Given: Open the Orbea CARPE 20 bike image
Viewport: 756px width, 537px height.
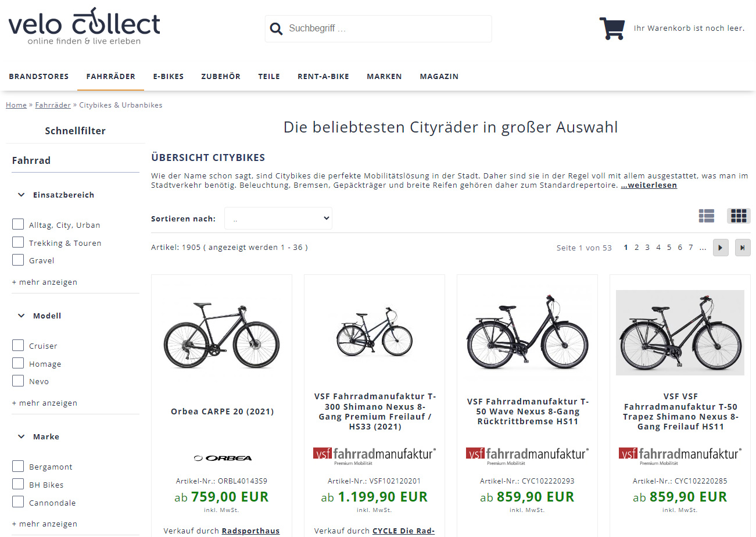Looking at the screenshot, I should (x=221, y=336).
